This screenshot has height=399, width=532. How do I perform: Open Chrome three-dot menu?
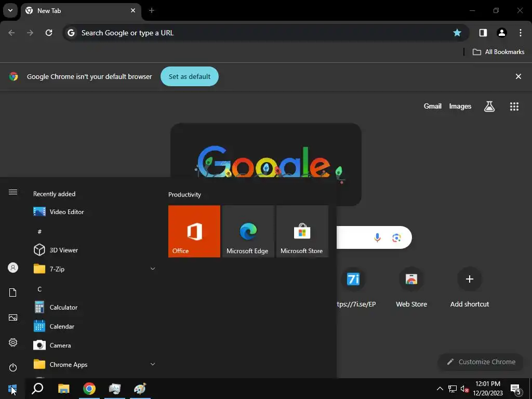tap(521, 33)
